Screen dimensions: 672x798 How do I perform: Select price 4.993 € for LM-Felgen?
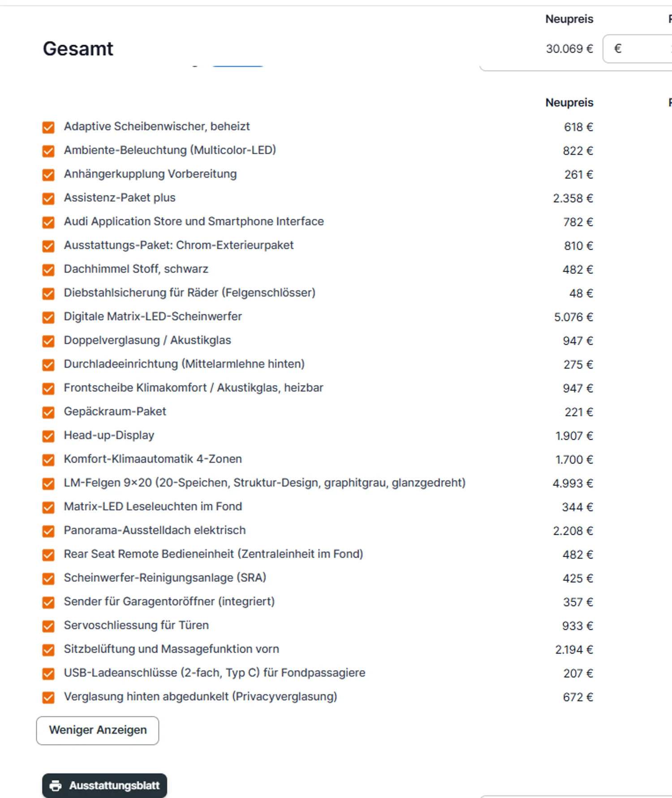pyautogui.click(x=573, y=484)
